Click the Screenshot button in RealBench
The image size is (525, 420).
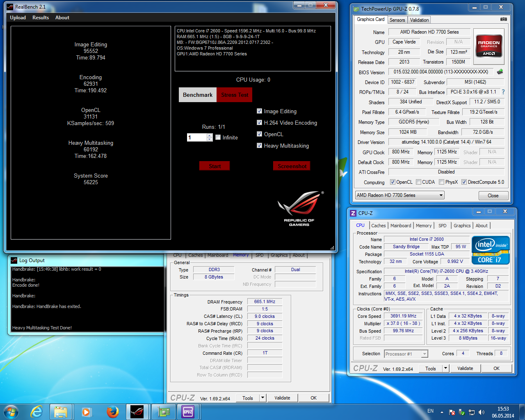point(292,166)
